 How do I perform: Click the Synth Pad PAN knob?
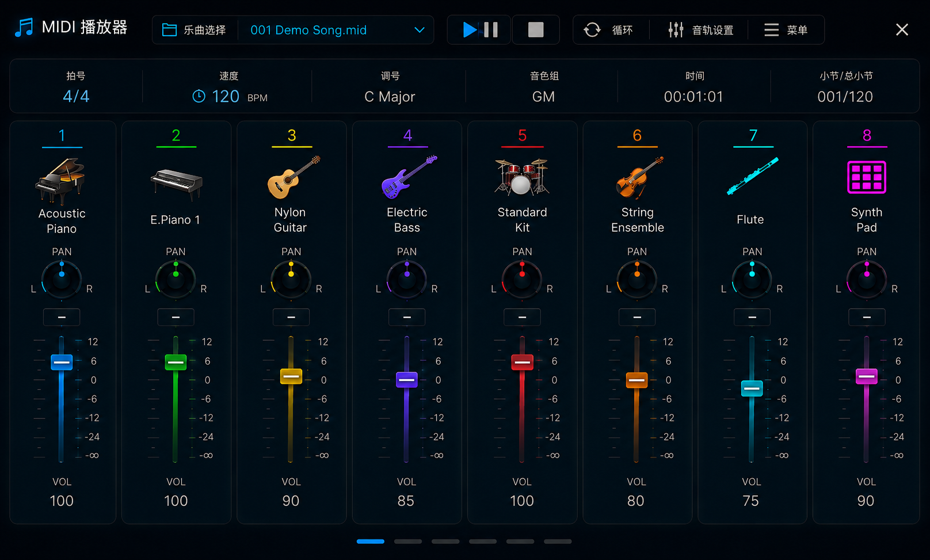tap(867, 279)
